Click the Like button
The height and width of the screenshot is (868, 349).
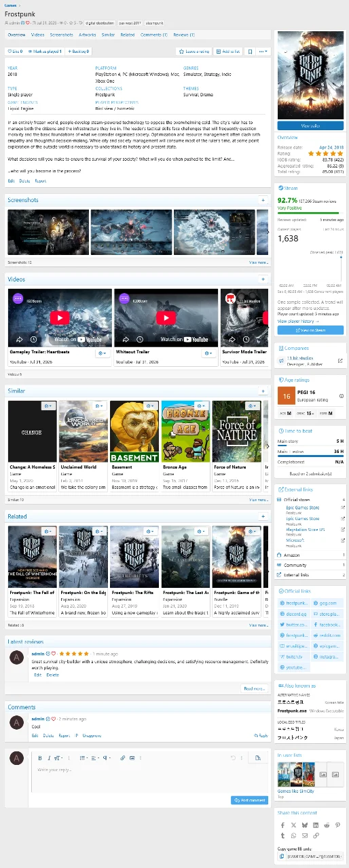click(15, 51)
